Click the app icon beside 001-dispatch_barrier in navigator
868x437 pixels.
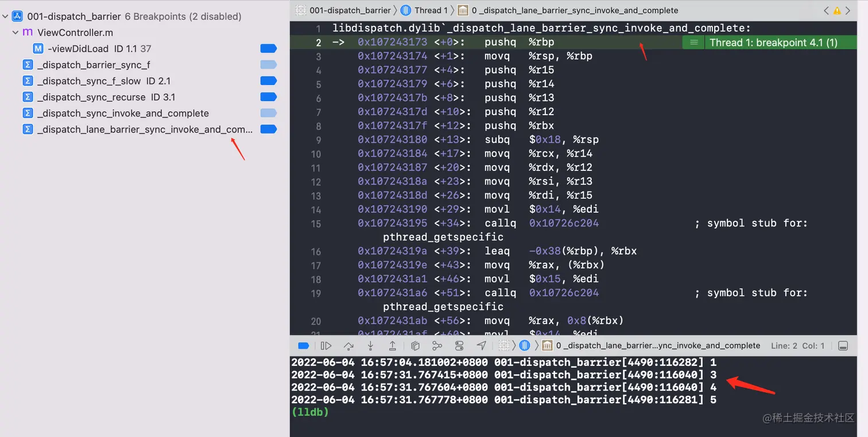17,16
